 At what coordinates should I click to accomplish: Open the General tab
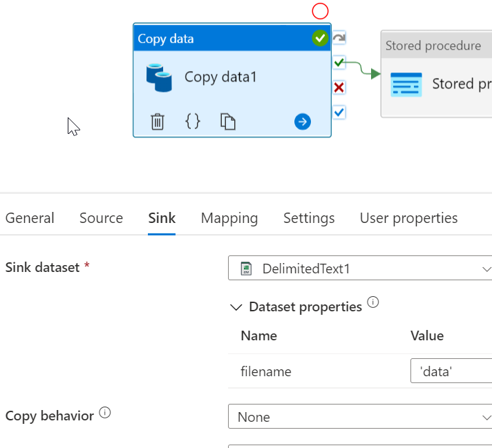click(30, 218)
